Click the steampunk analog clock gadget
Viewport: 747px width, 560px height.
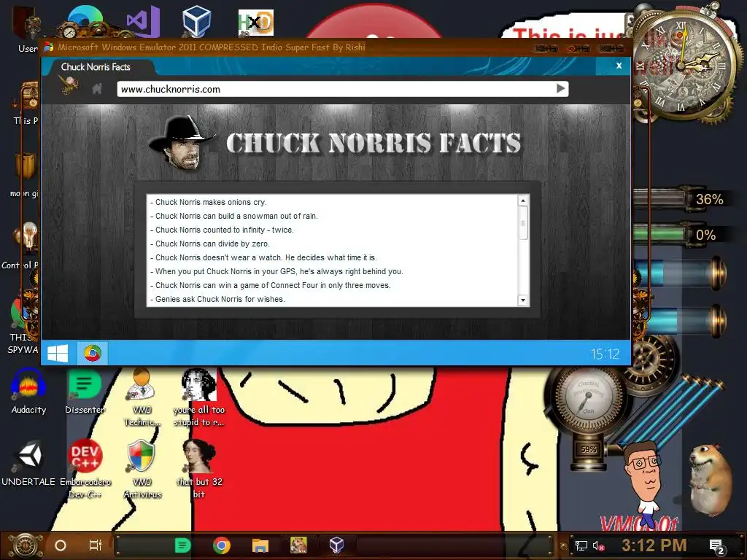[682, 65]
